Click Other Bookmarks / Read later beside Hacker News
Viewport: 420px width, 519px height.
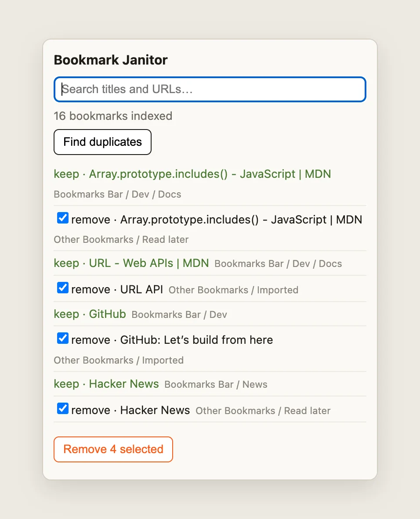point(263,411)
